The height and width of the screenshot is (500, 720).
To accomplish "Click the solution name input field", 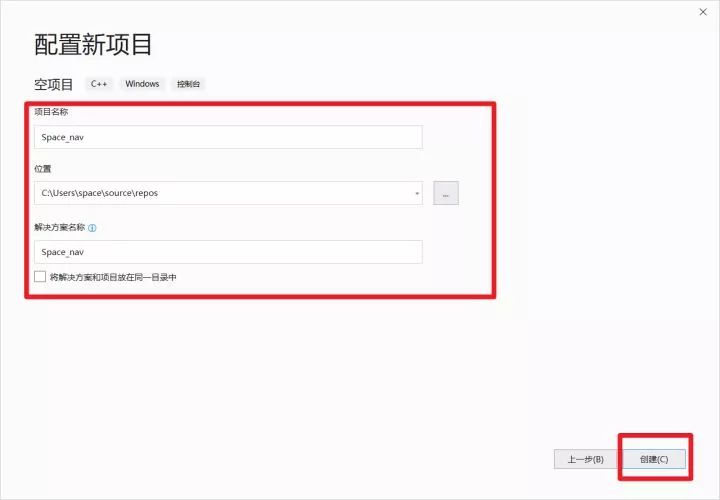I will click(x=228, y=252).
